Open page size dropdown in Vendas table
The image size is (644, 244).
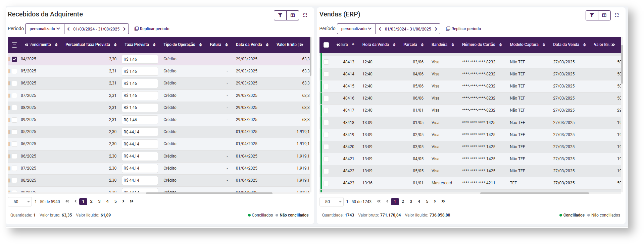332,202
